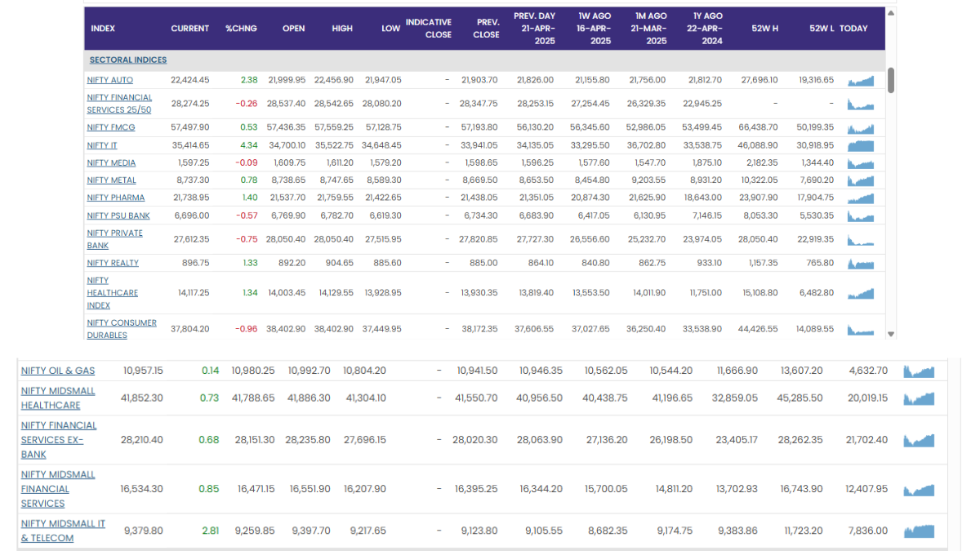Click the NIFTY OIL & GAS today sparkline
980x551 pixels.
pos(918,371)
